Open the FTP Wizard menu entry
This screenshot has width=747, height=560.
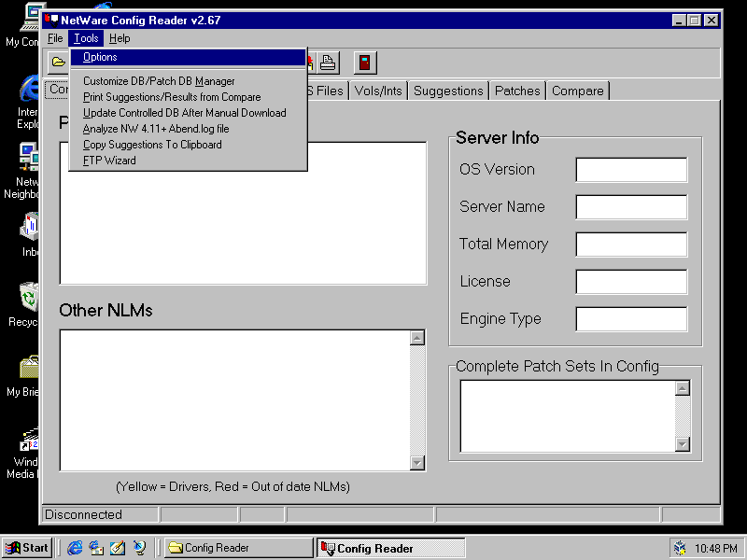pos(189,161)
